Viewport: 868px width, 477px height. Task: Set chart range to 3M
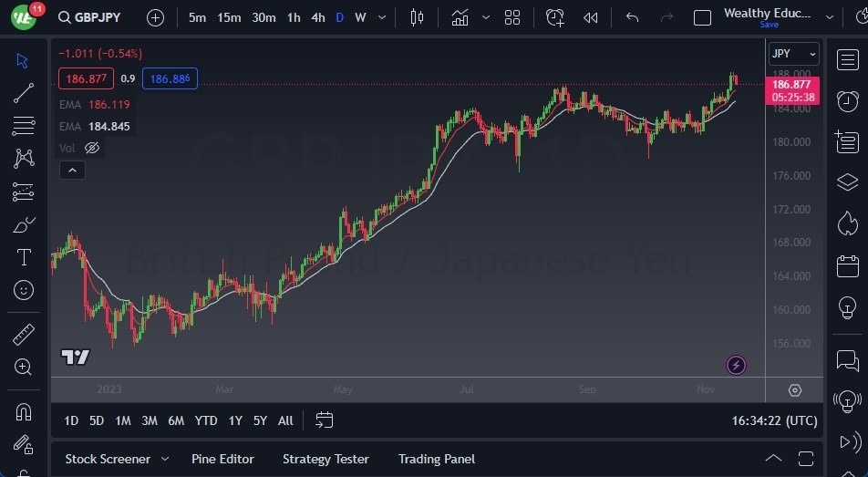(150, 420)
